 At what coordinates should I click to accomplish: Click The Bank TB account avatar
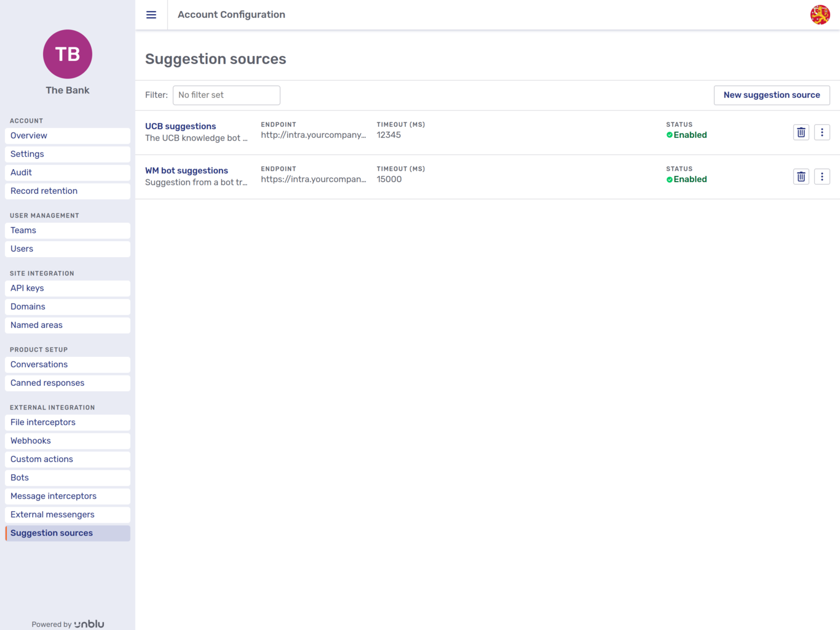[x=68, y=54]
